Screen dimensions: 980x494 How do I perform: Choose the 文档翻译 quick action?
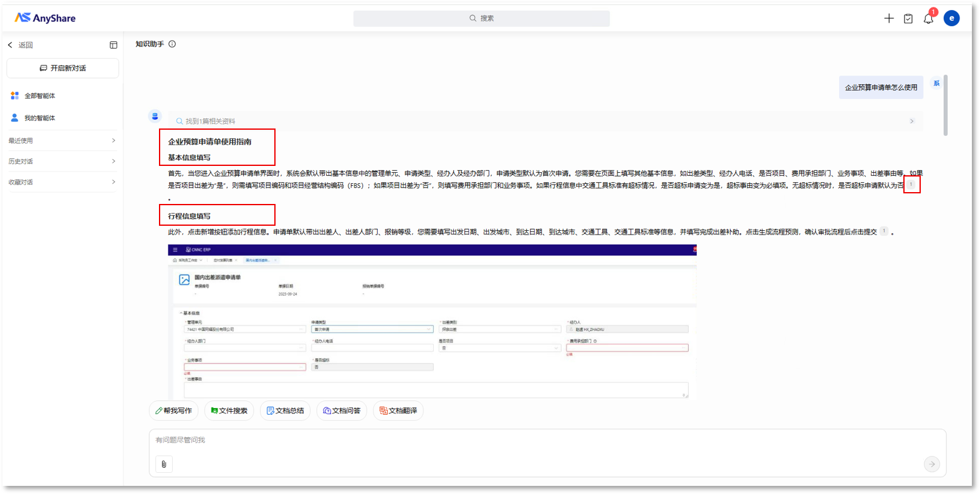tap(398, 411)
